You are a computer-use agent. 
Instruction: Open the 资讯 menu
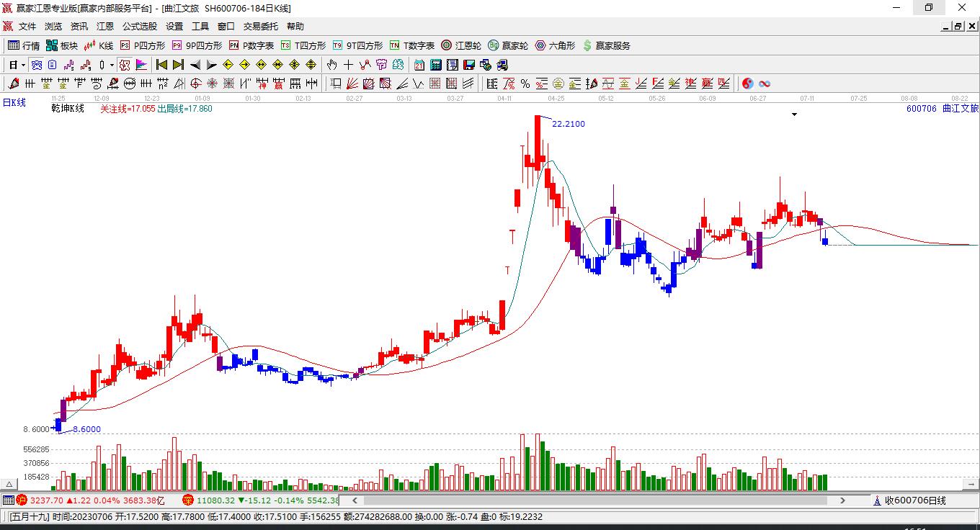[x=79, y=27]
